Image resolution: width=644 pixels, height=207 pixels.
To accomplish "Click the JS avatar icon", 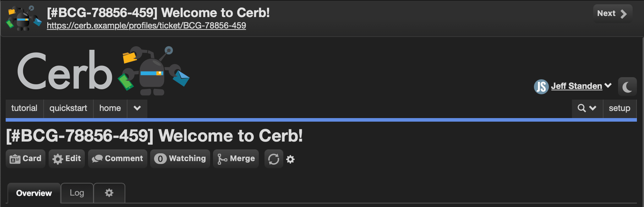I will (541, 86).
